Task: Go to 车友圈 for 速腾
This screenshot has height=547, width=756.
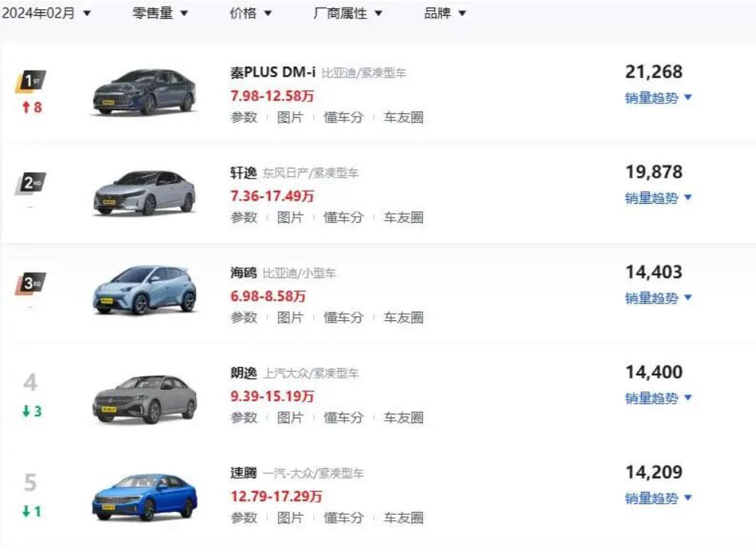Action: tap(403, 518)
